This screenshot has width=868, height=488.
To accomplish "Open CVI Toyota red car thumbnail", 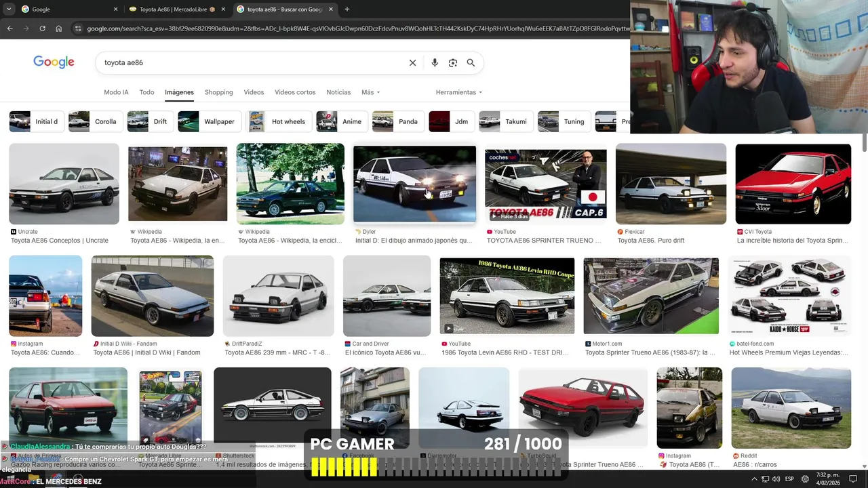I will (793, 184).
